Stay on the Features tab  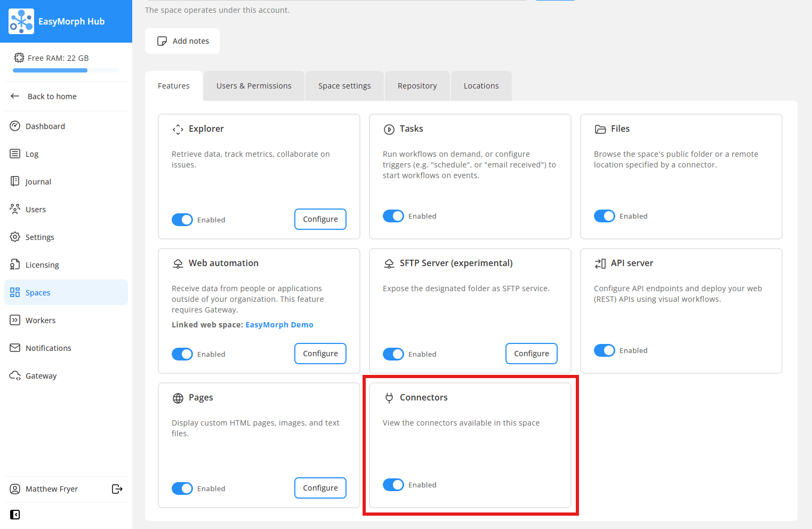(174, 86)
